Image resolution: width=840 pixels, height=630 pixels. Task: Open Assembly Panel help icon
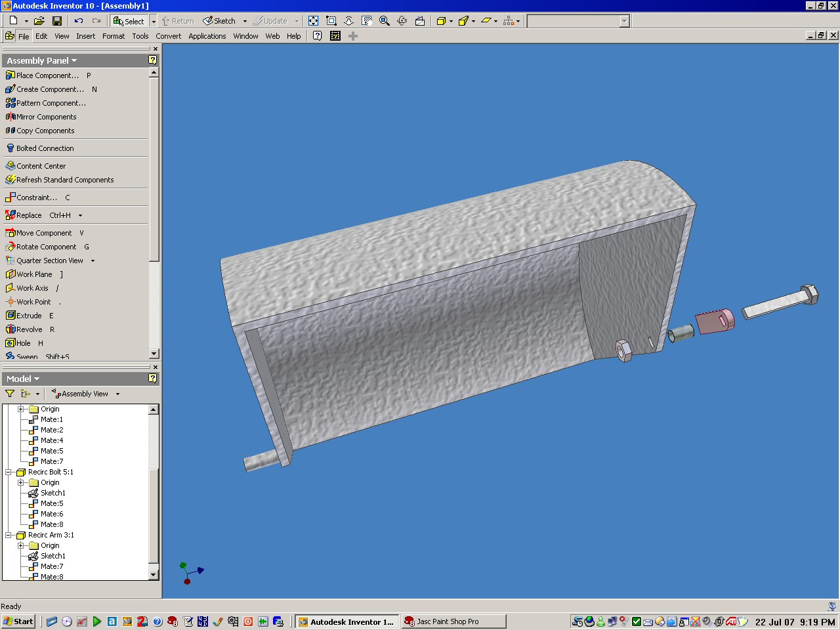pos(153,60)
